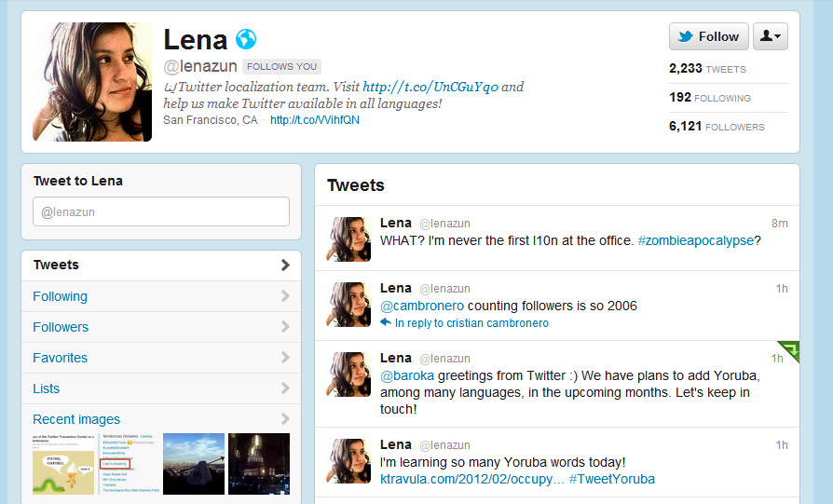Image resolution: width=833 pixels, height=504 pixels.
Task: Open the @cambronero mention
Action: point(422,306)
